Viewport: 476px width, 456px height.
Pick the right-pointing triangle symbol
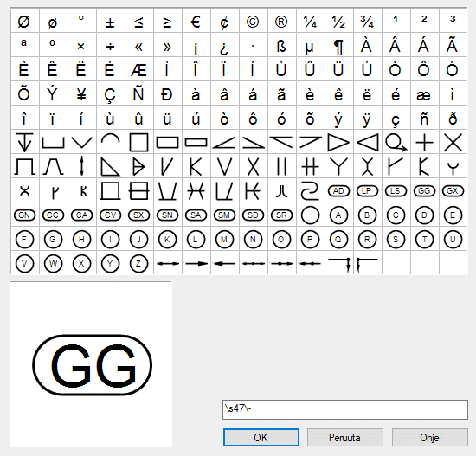[338, 143]
